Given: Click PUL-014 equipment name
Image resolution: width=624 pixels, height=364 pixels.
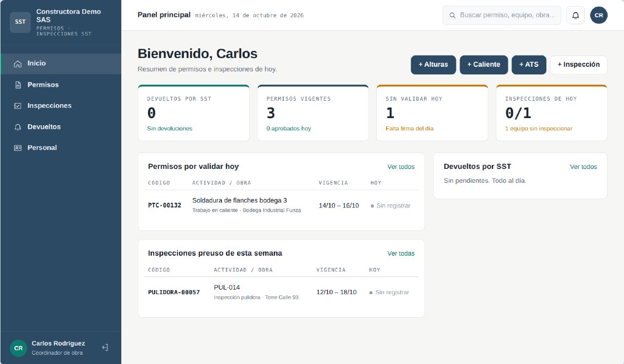Looking at the screenshot, I should coord(227,287).
